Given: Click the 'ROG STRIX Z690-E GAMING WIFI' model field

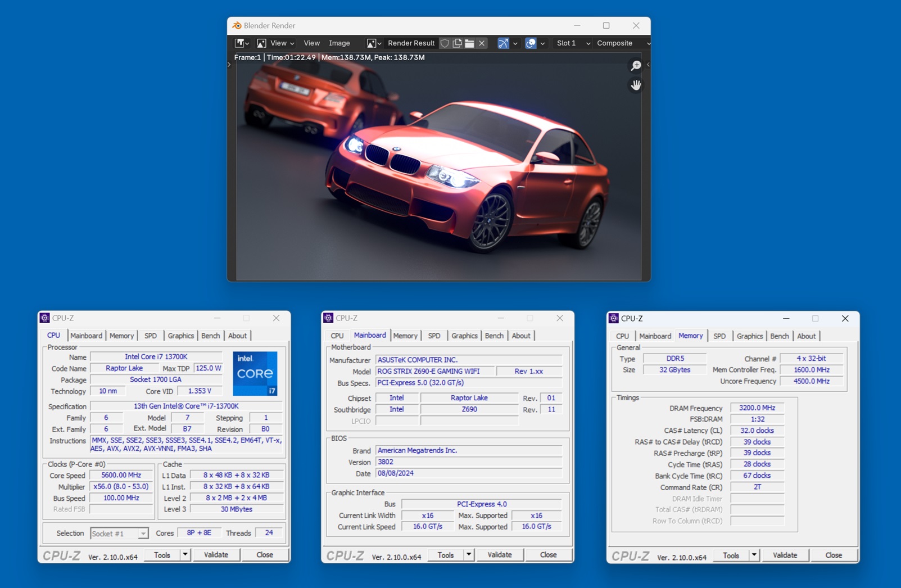Looking at the screenshot, I should (x=435, y=372).
